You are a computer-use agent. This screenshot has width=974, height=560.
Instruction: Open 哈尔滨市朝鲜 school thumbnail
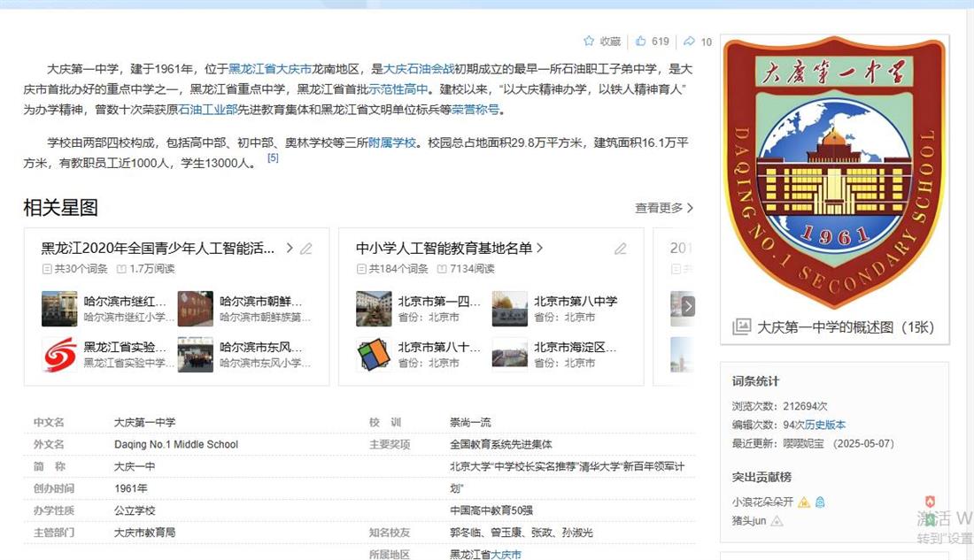(x=195, y=309)
